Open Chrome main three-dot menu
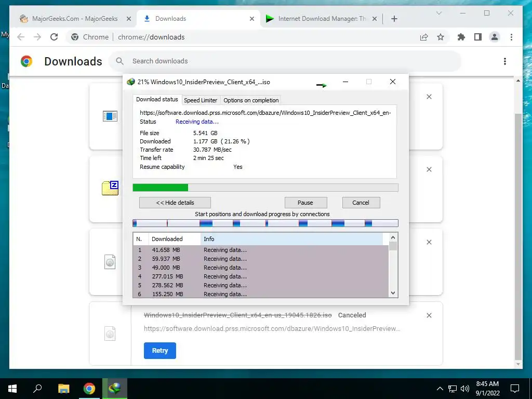Screen dimensions: 532x399 (x=511, y=37)
